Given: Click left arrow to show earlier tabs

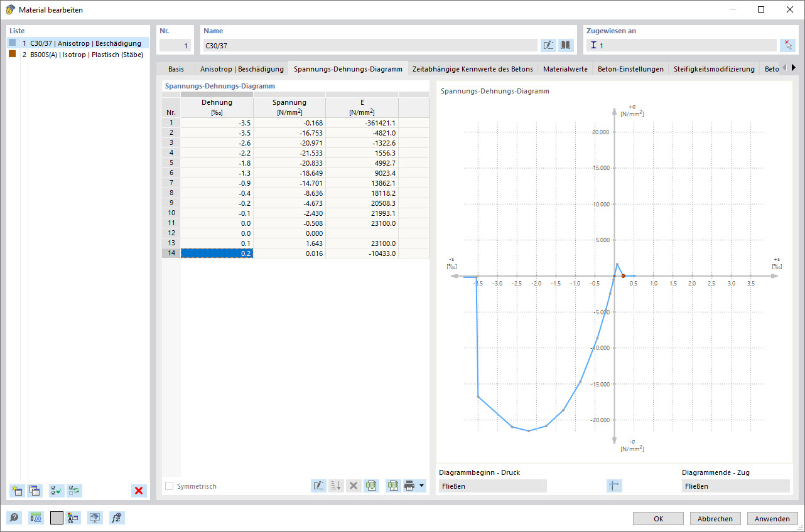Looking at the screenshot, I should [x=784, y=68].
